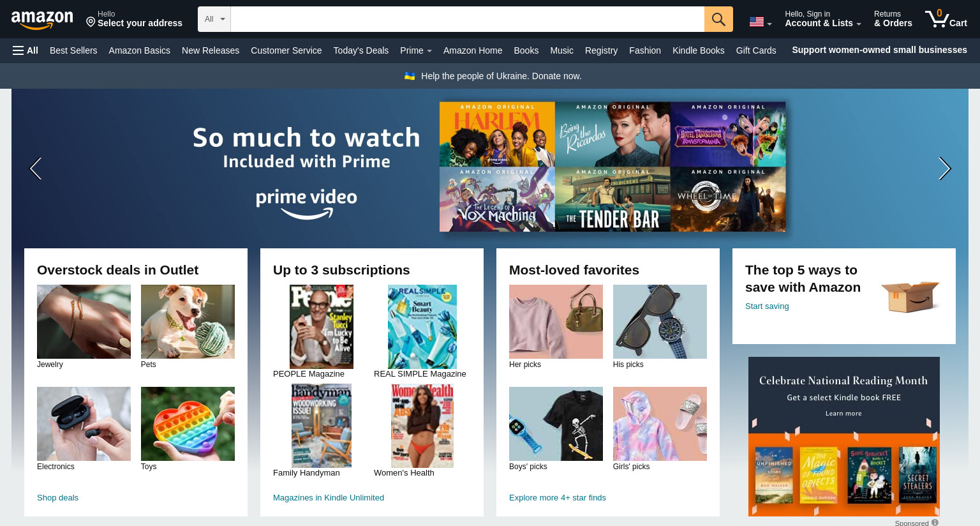Click Toys outlet image
This screenshot has height=526, width=980.
pyautogui.click(x=188, y=424)
